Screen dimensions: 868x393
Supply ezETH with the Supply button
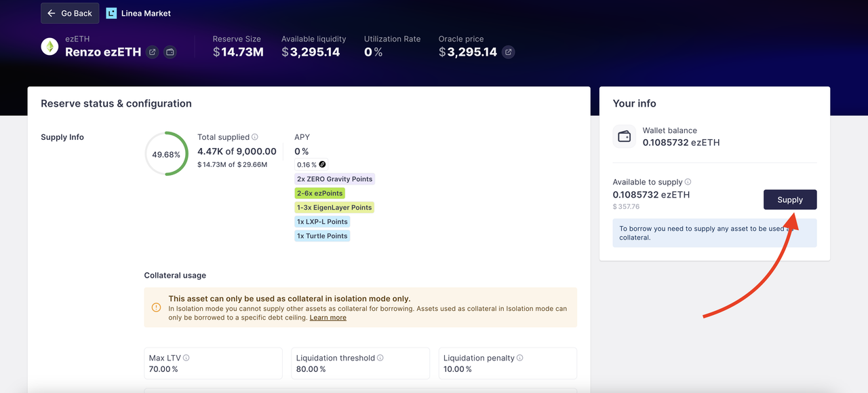tap(790, 200)
